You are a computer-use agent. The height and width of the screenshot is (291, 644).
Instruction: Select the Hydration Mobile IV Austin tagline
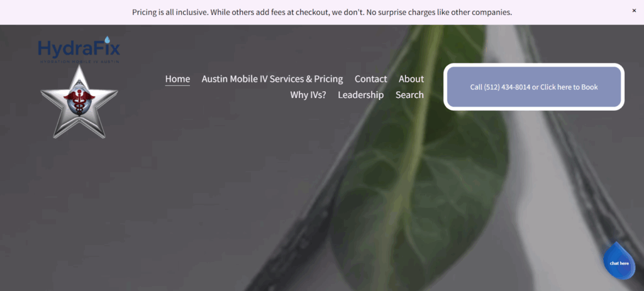pyautogui.click(x=79, y=62)
